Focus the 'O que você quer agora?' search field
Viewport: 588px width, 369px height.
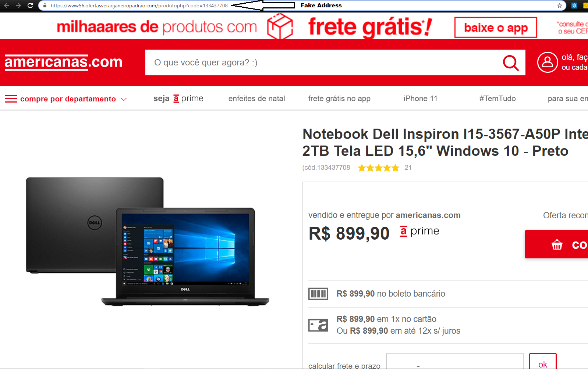pyautogui.click(x=324, y=62)
